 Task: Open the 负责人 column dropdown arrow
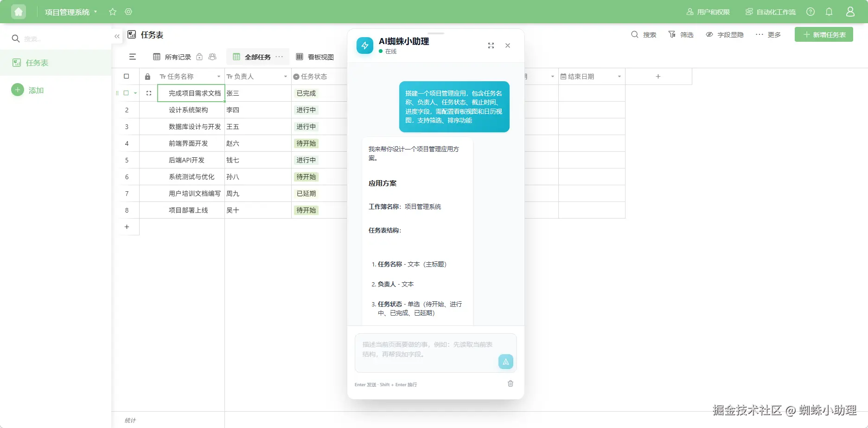point(286,77)
